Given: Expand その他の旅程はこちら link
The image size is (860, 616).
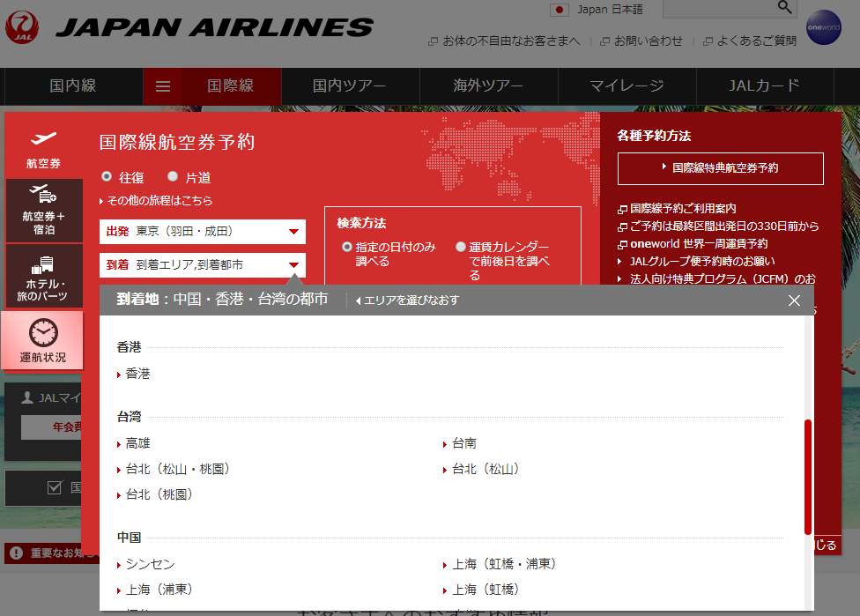Looking at the screenshot, I should tap(156, 201).
